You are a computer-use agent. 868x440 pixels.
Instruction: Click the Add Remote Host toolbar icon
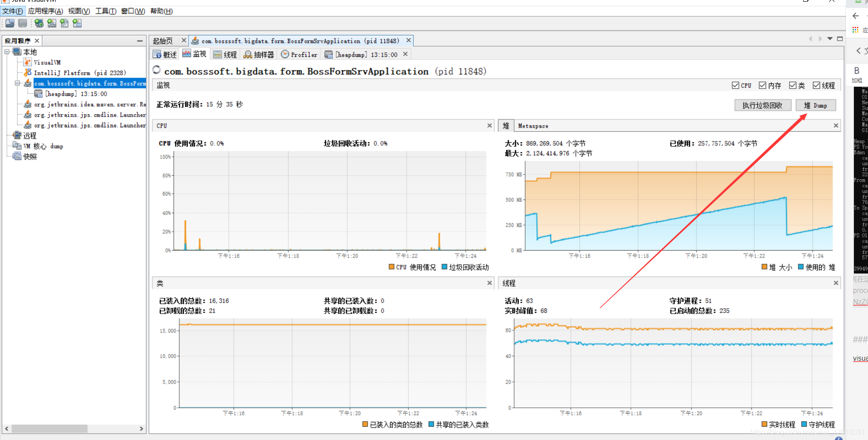(x=39, y=23)
